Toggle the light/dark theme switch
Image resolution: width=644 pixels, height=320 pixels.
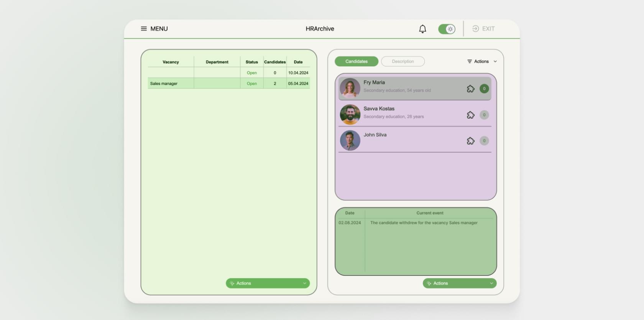point(447,29)
